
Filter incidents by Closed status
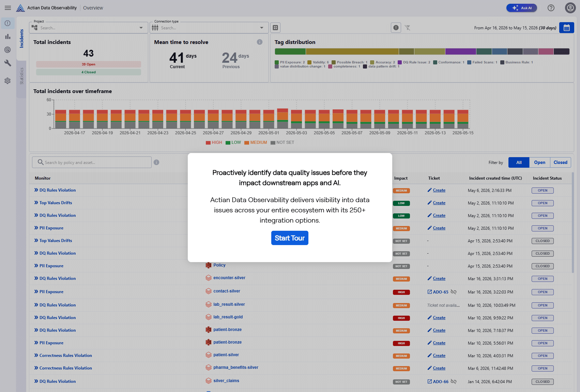[x=561, y=163]
